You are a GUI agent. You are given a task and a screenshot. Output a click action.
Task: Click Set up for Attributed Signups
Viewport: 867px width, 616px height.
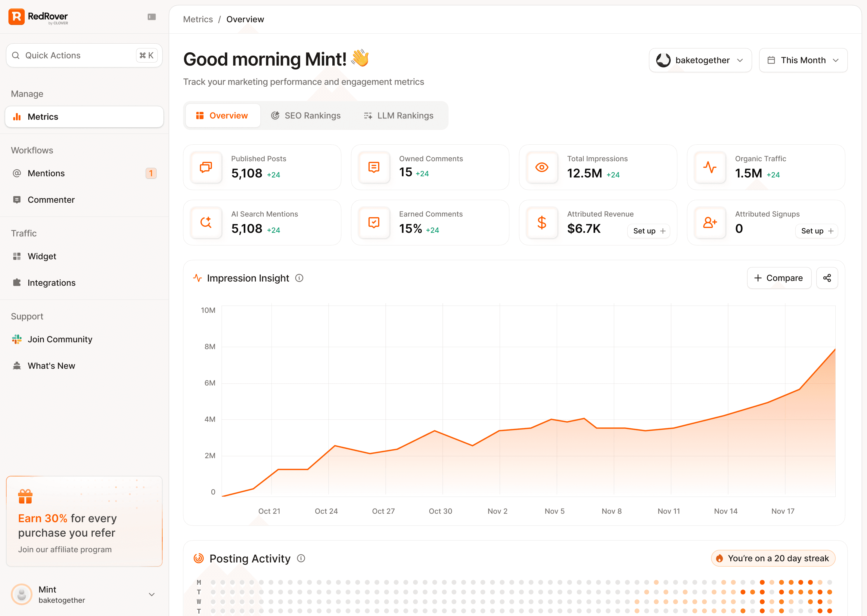point(816,231)
